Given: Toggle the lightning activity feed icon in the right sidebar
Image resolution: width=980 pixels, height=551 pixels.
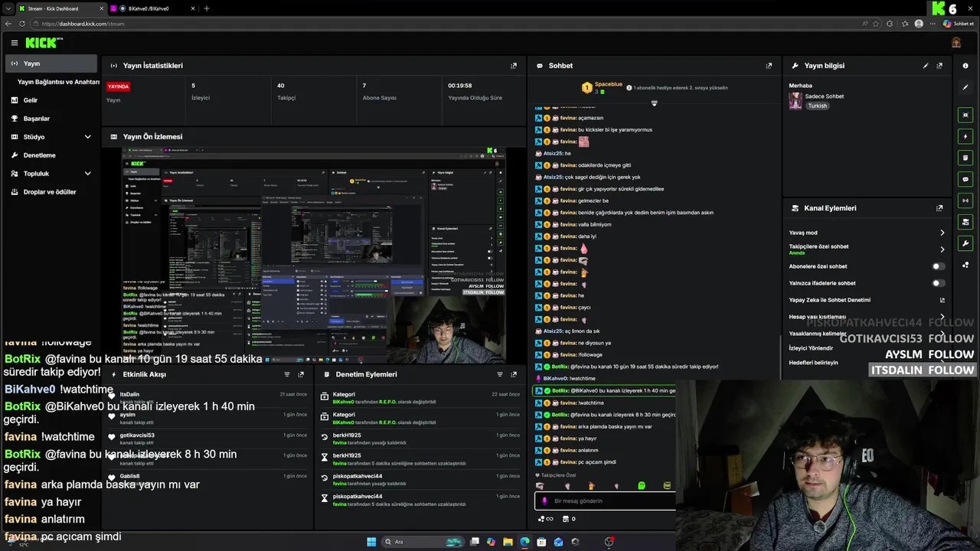Looking at the screenshot, I should click(x=965, y=136).
